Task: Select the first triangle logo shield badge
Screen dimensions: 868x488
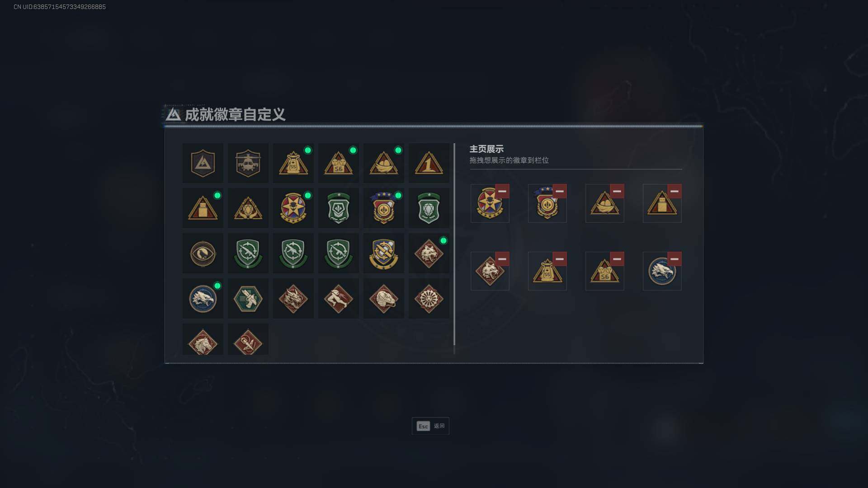Action: tap(203, 163)
